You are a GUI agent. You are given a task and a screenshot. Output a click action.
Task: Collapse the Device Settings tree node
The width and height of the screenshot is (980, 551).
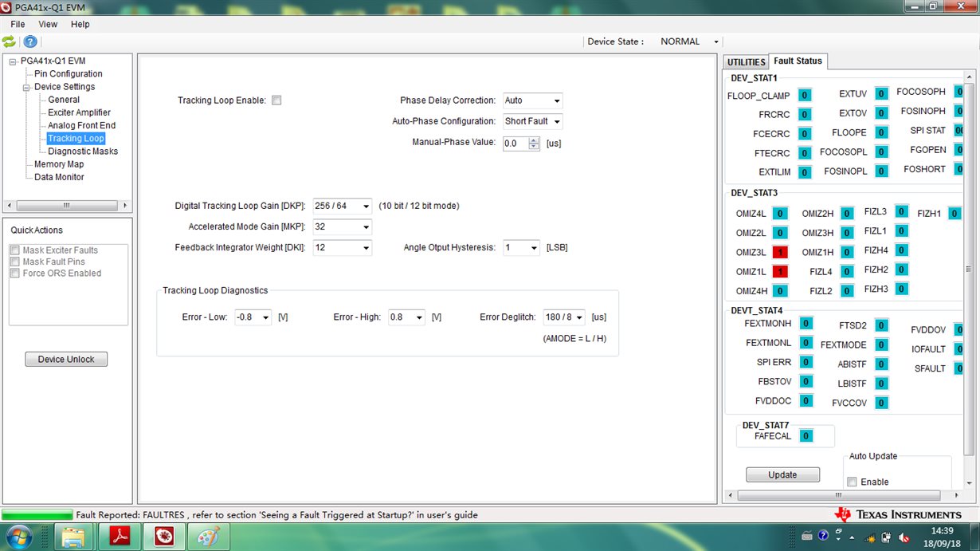[26, 87]
